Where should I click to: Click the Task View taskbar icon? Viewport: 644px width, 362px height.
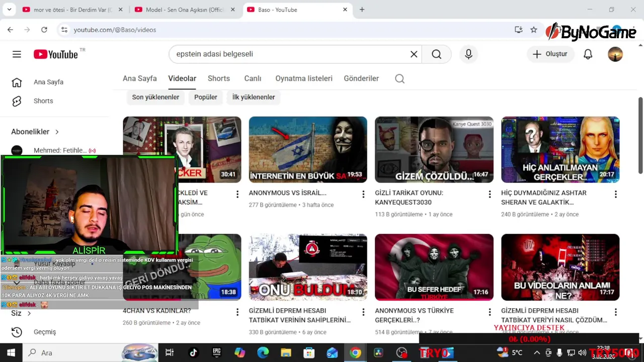click(170, 352)
